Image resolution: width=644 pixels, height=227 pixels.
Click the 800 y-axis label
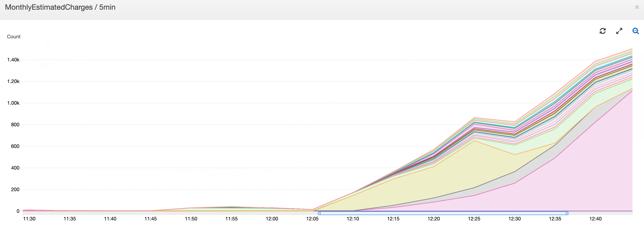coord(15,124)
